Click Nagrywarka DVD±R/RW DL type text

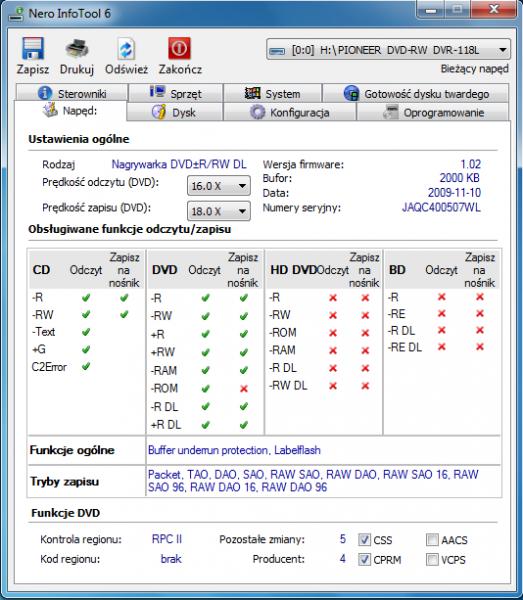(x=179, y=164)
